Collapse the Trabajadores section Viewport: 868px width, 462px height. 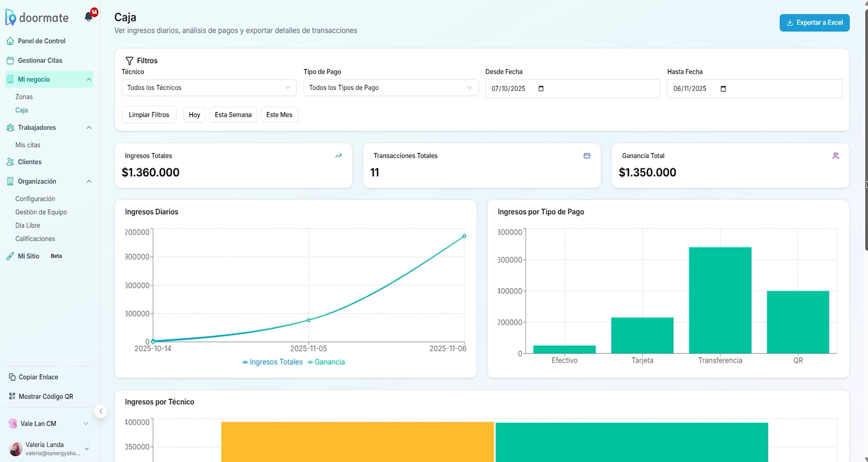(x=89, y=128)
